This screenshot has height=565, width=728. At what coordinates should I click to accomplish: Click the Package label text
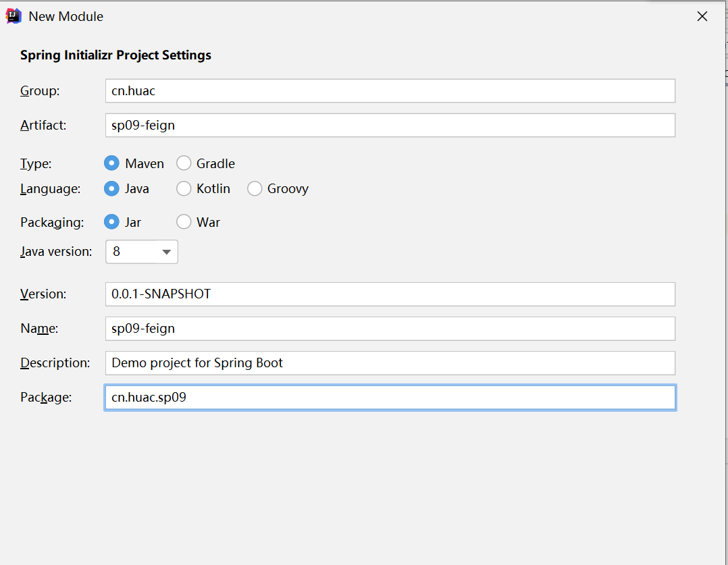(x=46, y=398)
